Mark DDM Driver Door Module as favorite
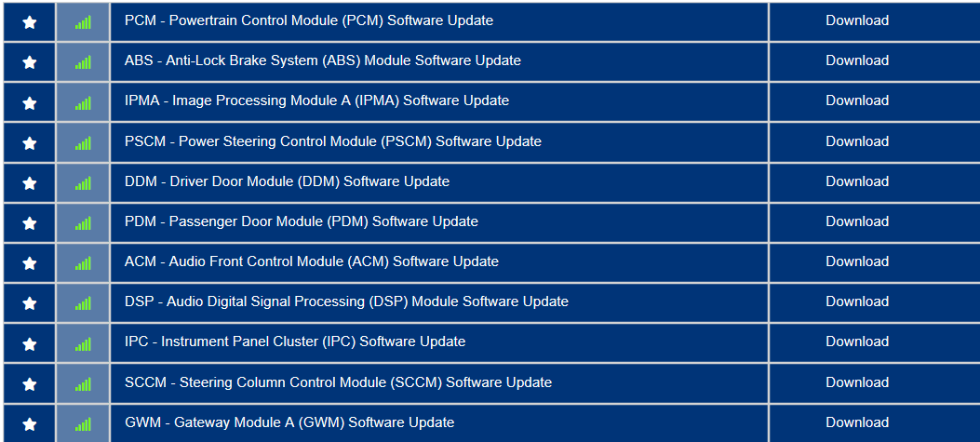 pyautogui.click(x=29, y=183)
